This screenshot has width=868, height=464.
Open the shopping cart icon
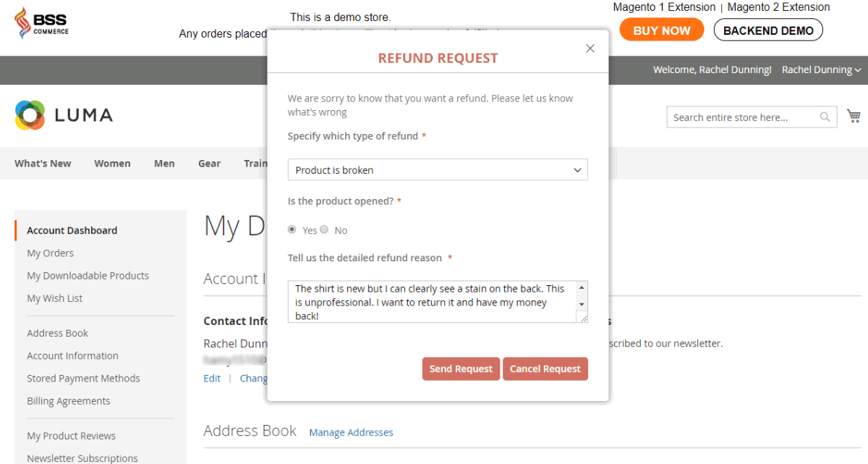click(854, 117)
